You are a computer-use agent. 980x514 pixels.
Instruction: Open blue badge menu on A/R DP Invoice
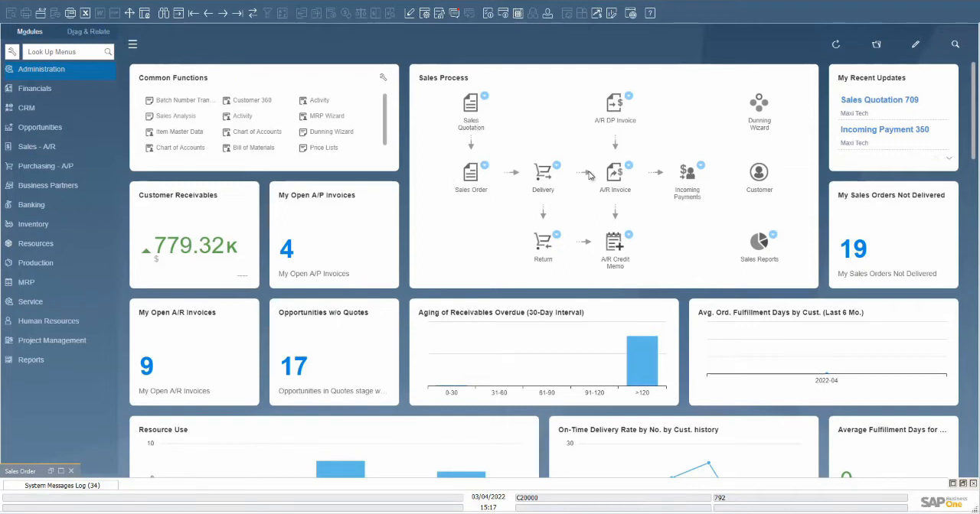629,96
